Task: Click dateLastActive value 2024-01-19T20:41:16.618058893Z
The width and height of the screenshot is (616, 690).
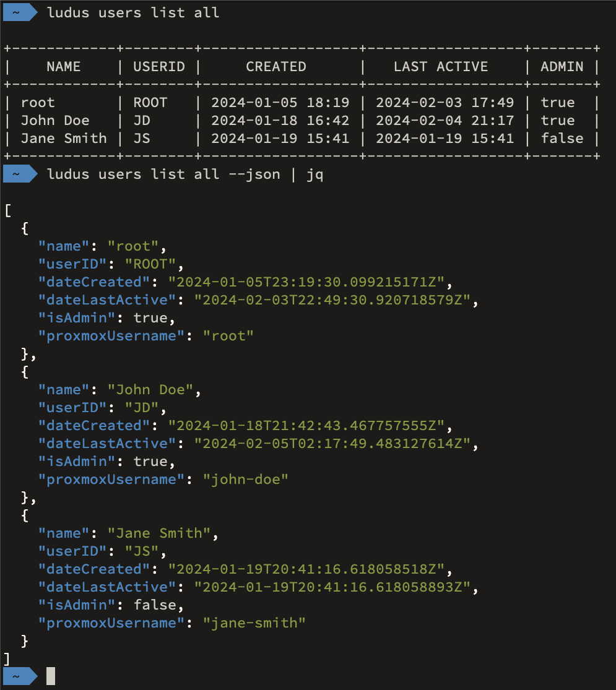Action: [x=332, y=587]
